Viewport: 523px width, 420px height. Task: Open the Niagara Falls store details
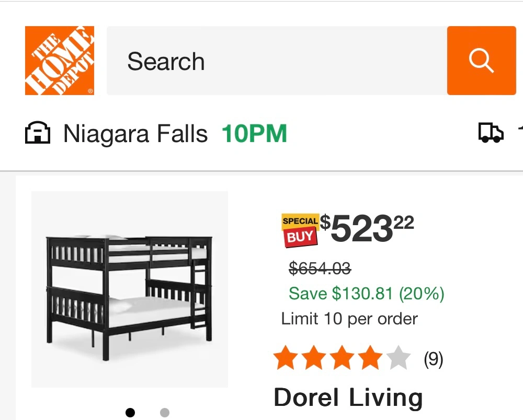135,134
